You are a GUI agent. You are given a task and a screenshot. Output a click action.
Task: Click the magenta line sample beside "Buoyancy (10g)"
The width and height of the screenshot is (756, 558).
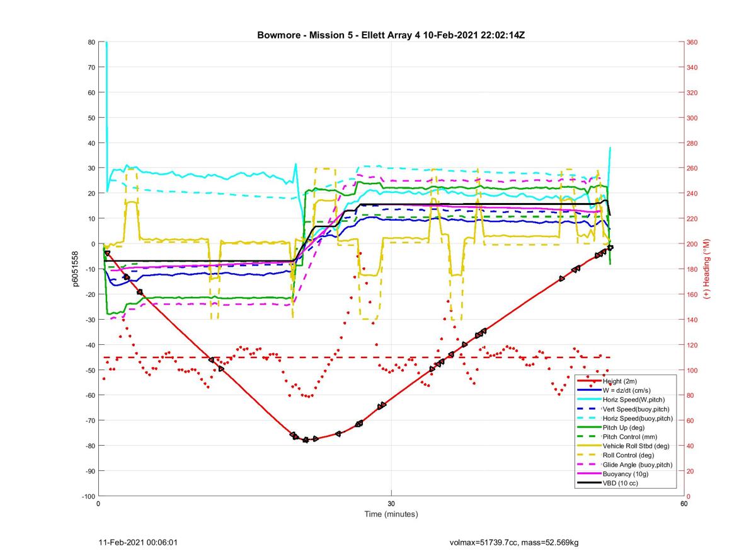point(588,474)
